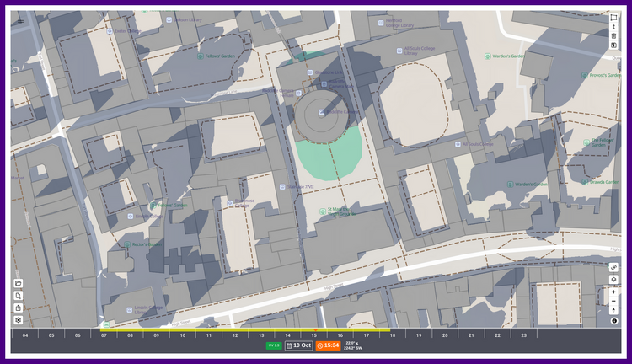Click the Jackson Library marker
632x364 pixels.
169,19
